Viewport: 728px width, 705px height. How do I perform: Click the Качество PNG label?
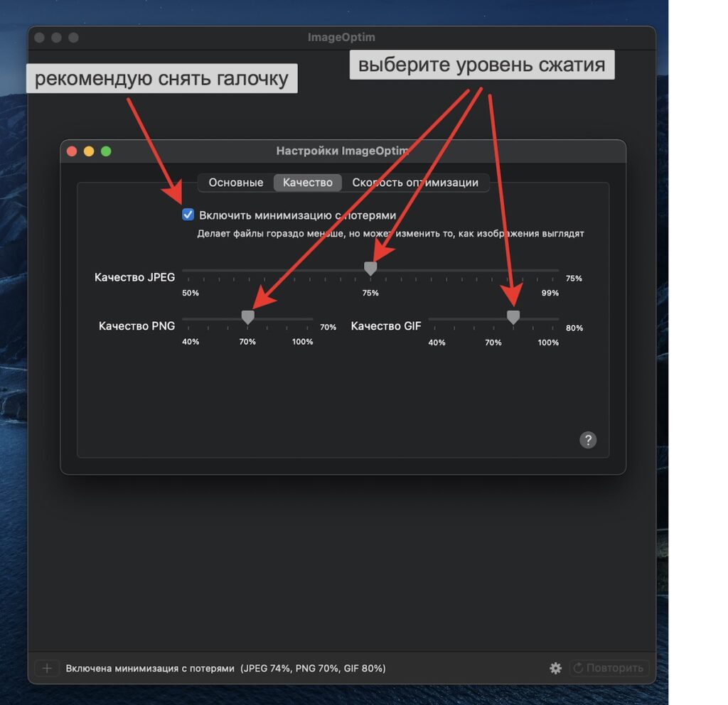click(137, 325)
